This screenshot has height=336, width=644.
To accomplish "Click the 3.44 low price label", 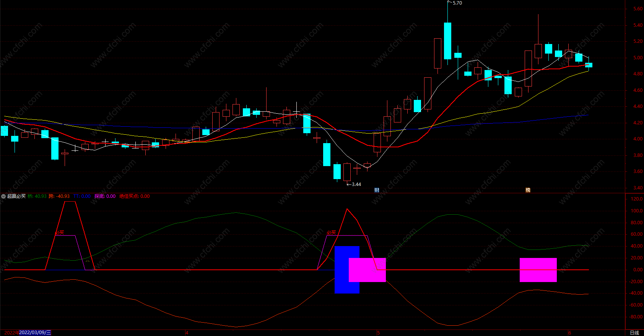I will tap(356, 184).
